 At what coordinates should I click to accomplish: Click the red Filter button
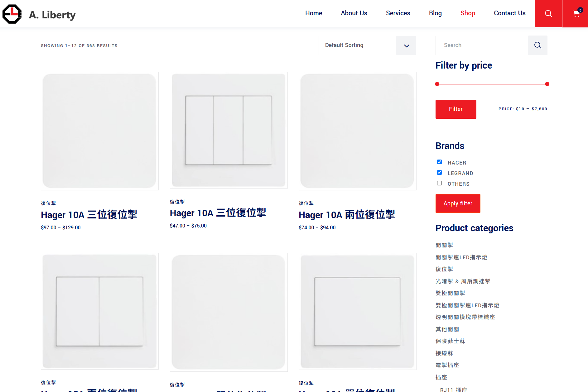click(456, 109)
